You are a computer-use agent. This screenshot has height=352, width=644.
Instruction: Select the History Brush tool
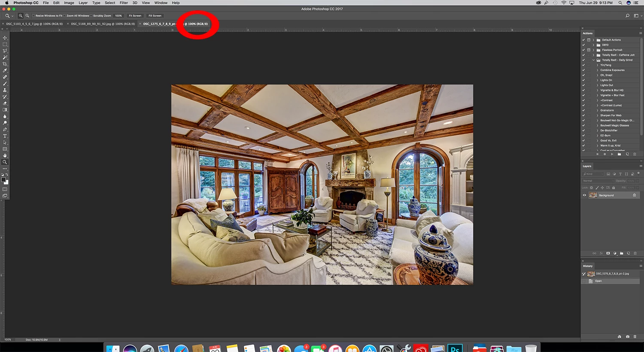pos(5,97)
